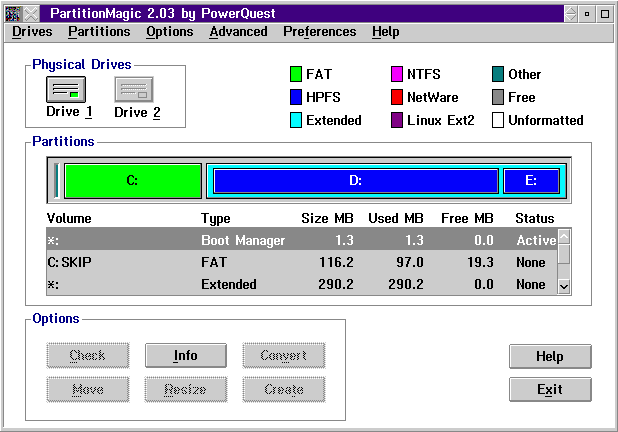
Task: Click the Volume column header
Action: pos(69,218)
